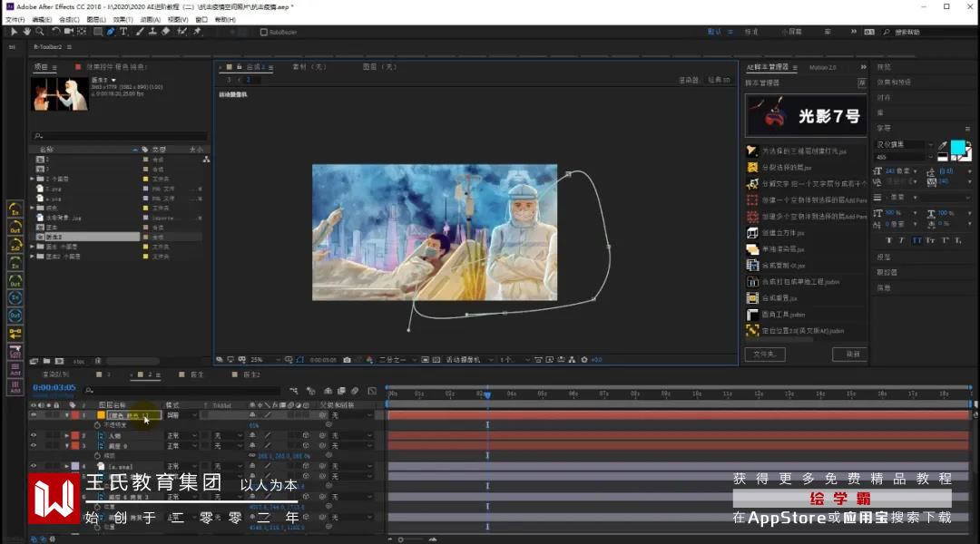980x544 pixels.
Task: Toggle the Small Caps text style
Action: [930, 240]
